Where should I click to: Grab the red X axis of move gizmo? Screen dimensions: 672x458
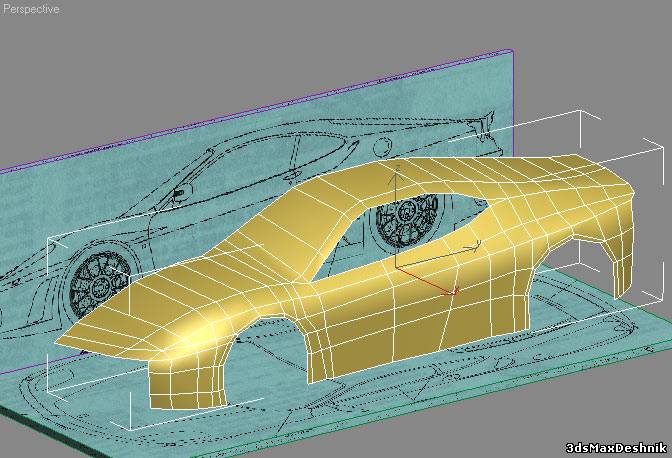426,281
